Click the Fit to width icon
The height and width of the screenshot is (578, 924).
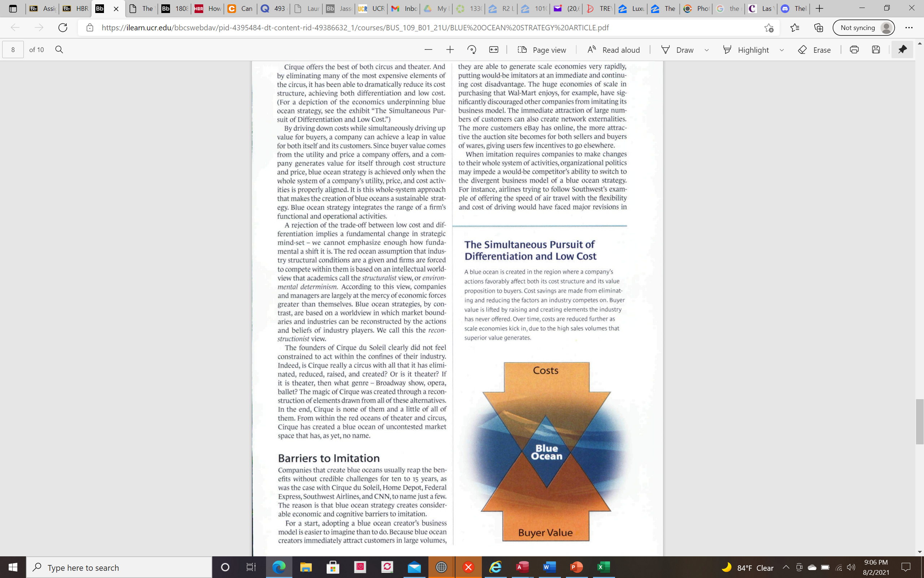pos(494,50)
